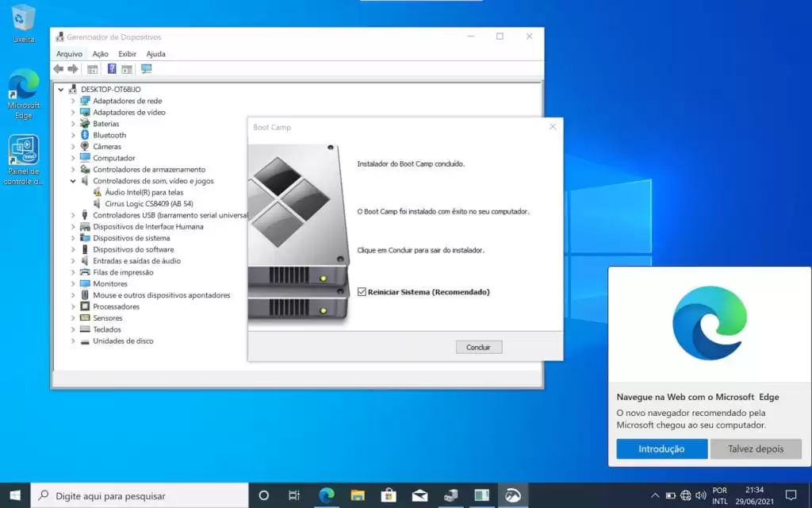Open File Explorer from the taskbar
The image size is (812, 508).
(358, 495)
